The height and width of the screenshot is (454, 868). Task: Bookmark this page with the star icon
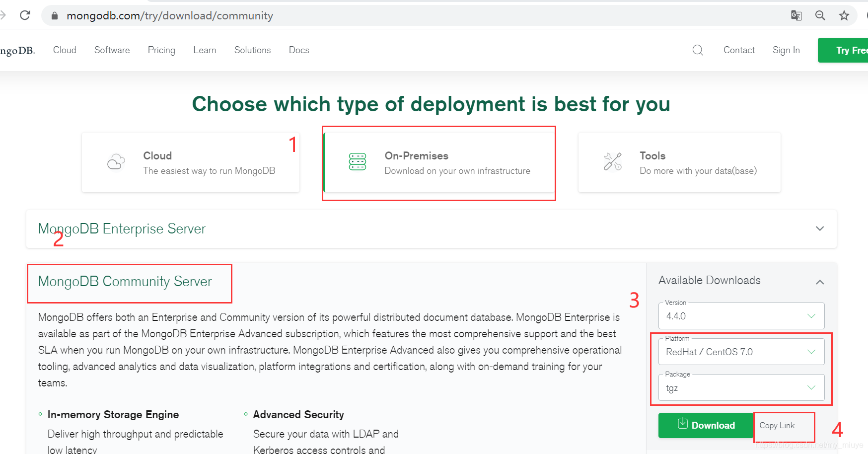pyautogui.click(x=844, y=15)
